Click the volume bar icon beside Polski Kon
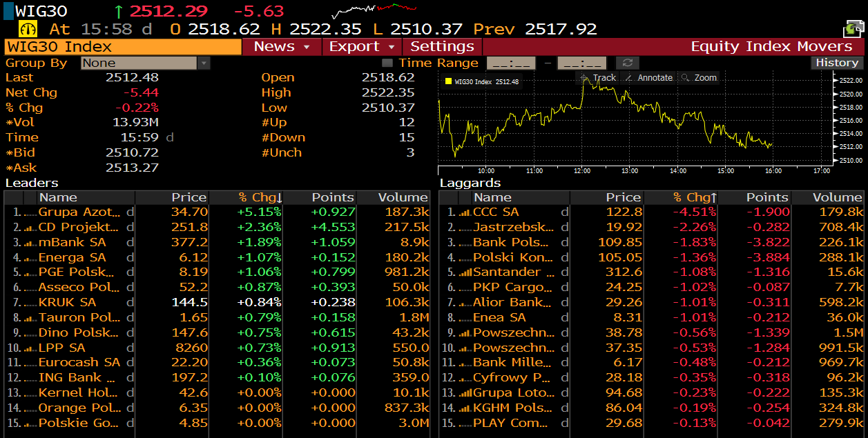Screen dimensions: 868x438 click(465, 258)
